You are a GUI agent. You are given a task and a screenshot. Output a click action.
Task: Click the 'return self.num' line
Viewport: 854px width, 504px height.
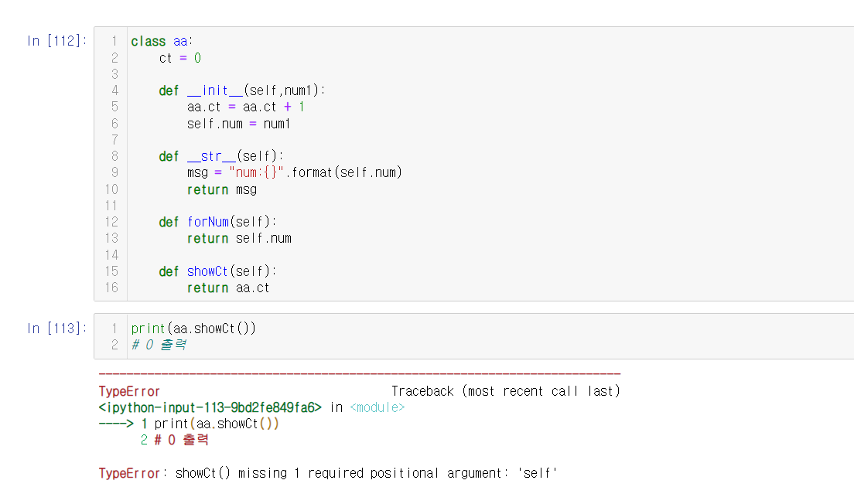[x=239, y=238]
